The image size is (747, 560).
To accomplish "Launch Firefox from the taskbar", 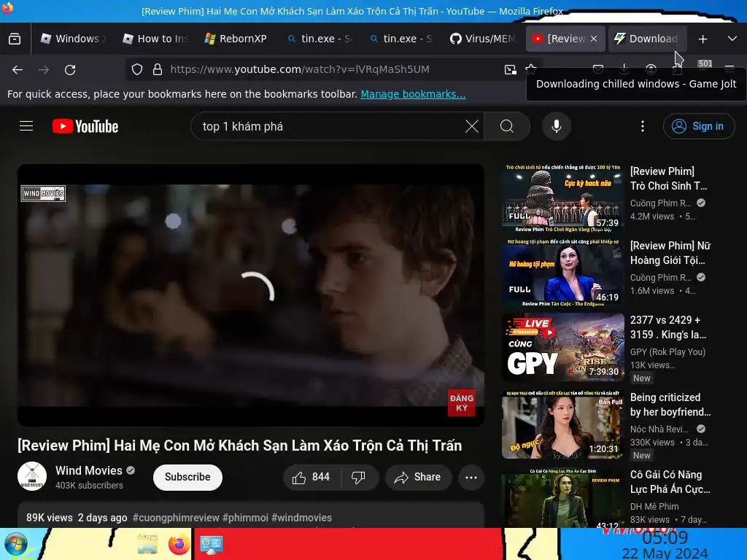I will coord(179,544).
